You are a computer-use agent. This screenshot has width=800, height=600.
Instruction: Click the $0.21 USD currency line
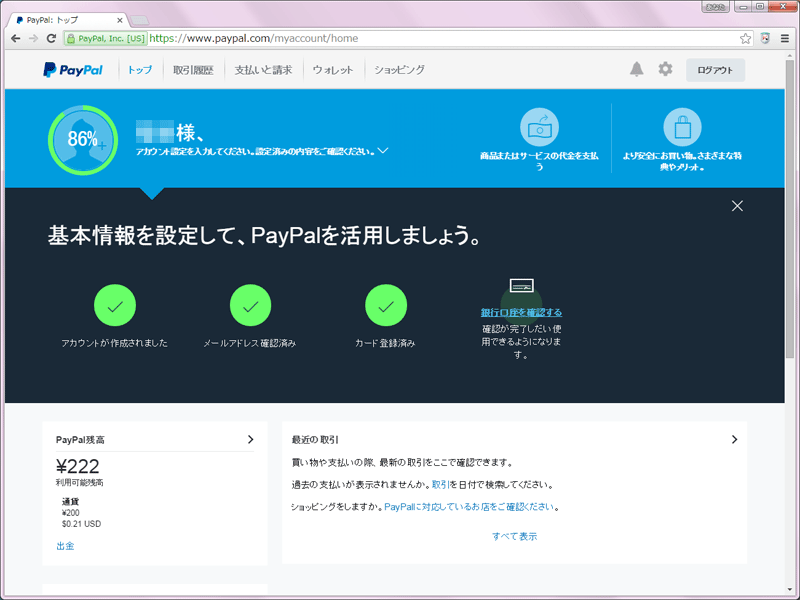[x=82, y=524]
